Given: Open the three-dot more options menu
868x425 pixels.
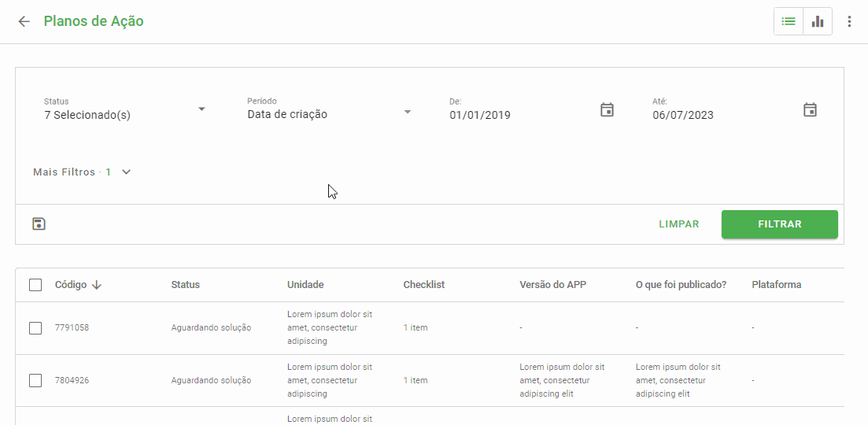Looking at the screenshot, I should (849, 21).
